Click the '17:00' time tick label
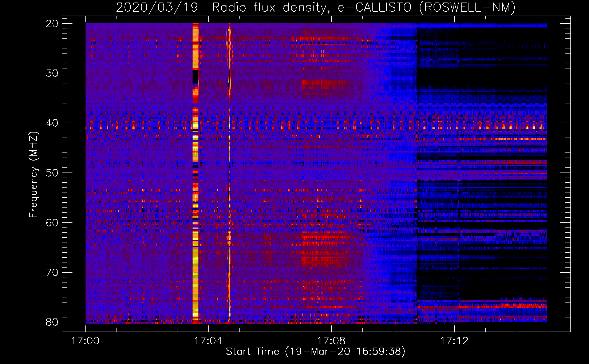The width and height of the screenshot is (589, 364). [x=85, y=341]
